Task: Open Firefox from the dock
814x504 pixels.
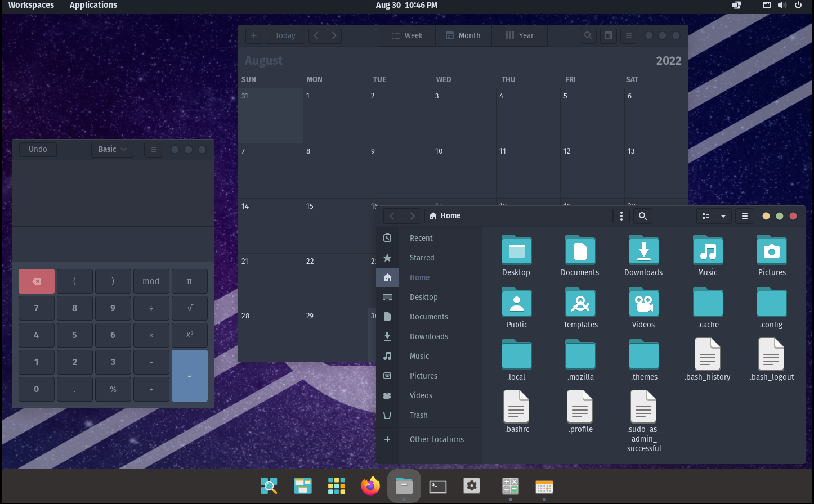Action: coord(370,486)
